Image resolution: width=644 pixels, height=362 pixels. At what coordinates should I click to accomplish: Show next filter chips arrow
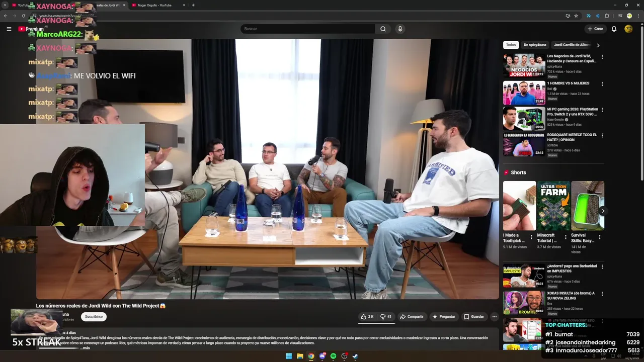coord(598,45)
